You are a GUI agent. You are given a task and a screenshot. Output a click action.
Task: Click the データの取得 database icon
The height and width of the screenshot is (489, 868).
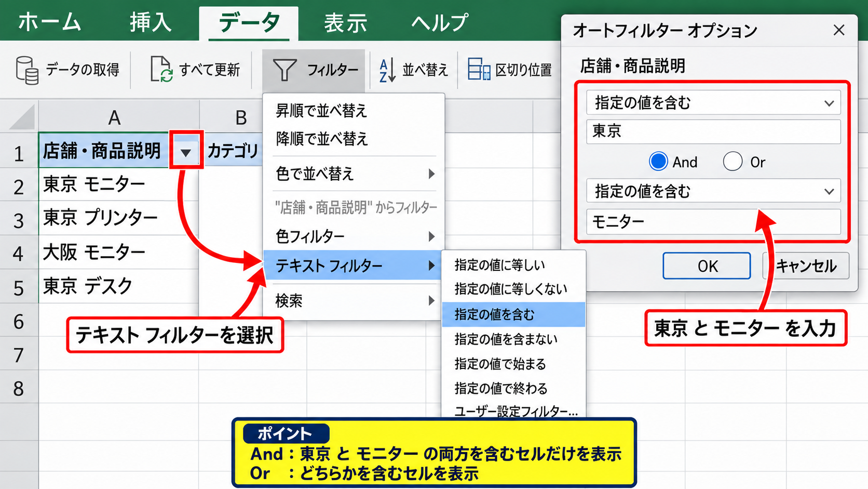[x=26, y=70]
